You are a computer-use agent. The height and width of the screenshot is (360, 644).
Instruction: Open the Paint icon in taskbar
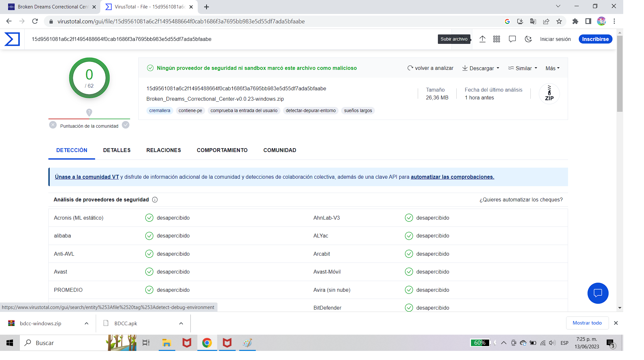tap(247, 343)
